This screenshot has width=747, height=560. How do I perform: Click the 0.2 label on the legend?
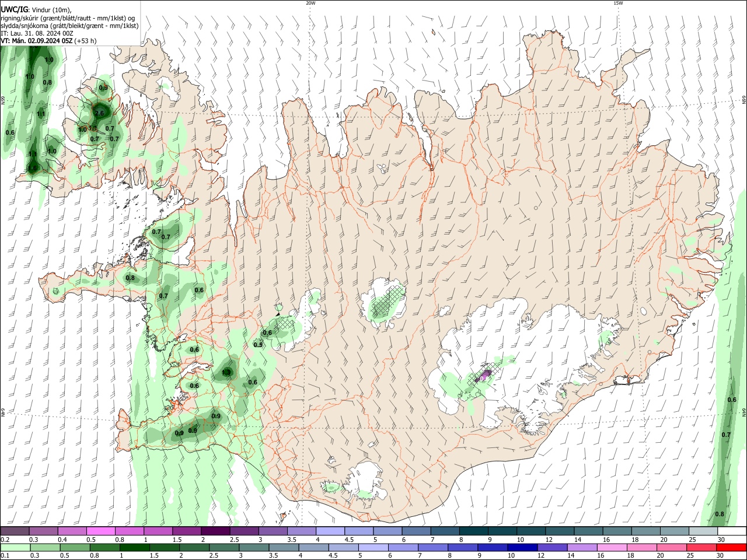tap(5, 540)
